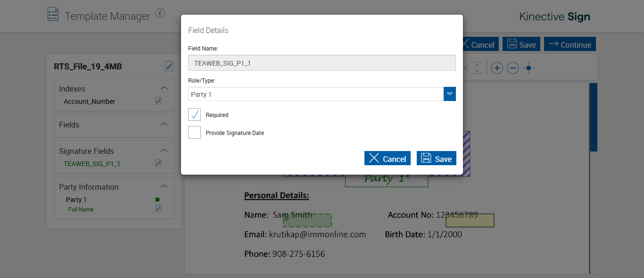Save the Field Details dialog
This screenshot has height=278, width=644.
[x=436, y=158]
